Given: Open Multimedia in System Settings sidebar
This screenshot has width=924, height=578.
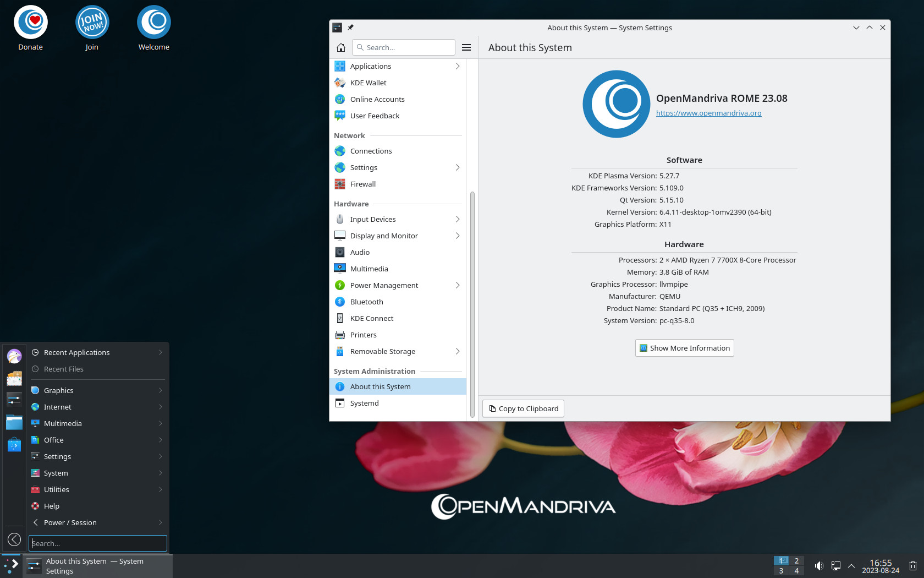Looking at the screenshot, I should coord(398,269).
